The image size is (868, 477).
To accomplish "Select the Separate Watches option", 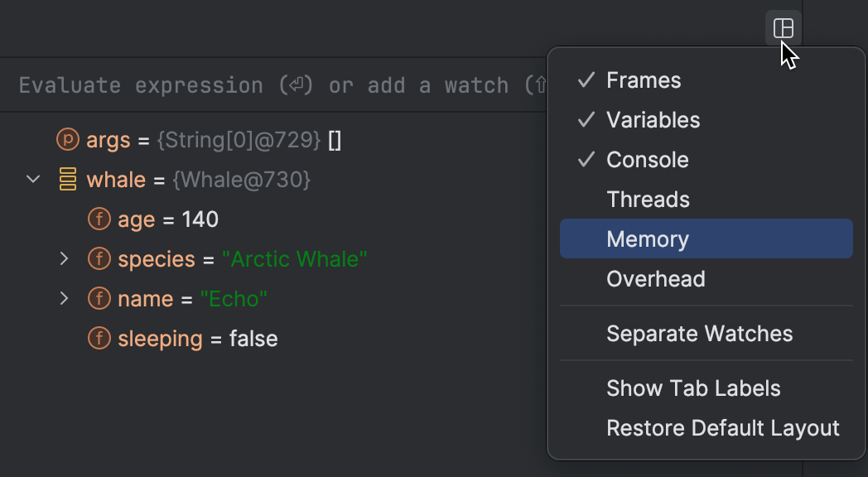I will pos(699,334).
